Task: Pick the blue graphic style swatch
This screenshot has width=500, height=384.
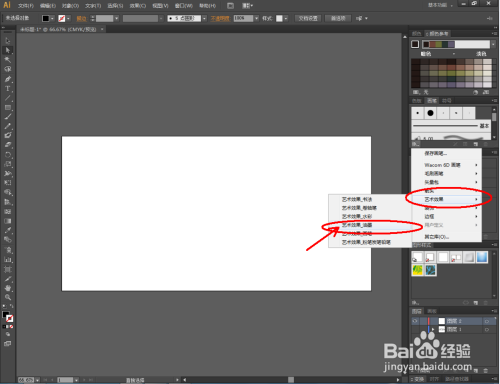Action: 482,257
